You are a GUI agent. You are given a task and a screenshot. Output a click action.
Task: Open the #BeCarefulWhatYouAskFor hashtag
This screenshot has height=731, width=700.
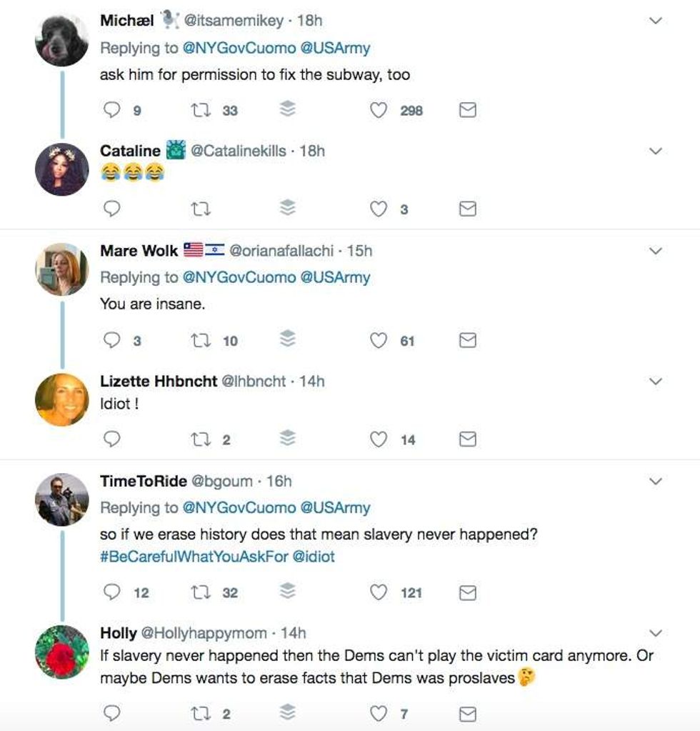click(193, 557)
